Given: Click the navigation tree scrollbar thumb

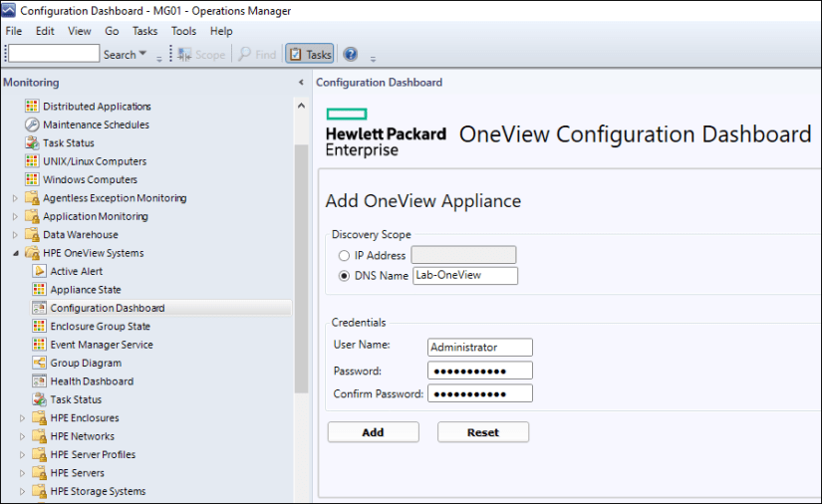Looking at the screenshot, I should point(301,268).
